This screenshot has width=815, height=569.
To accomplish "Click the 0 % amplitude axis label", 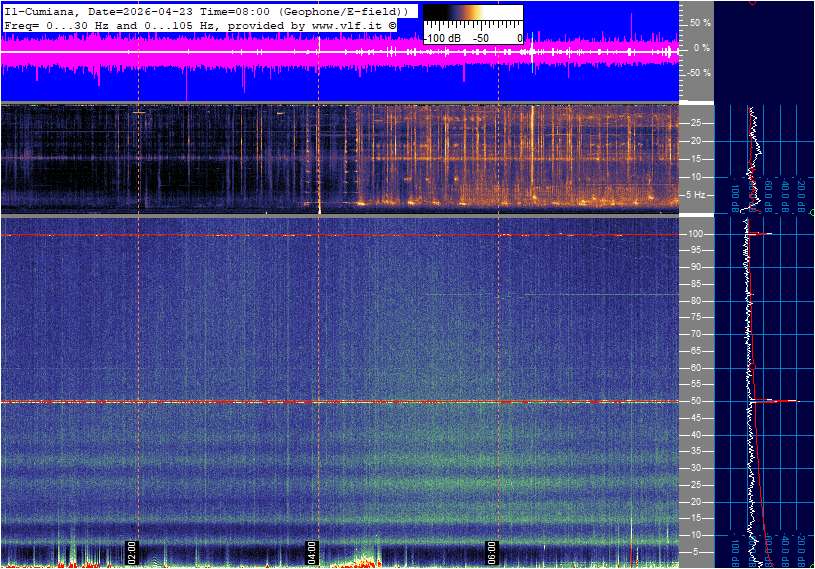I will tap(703, 48).
